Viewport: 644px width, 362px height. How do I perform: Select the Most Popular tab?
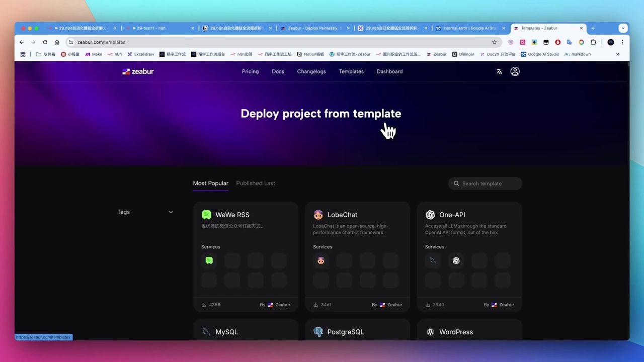[x=210, y=183]
